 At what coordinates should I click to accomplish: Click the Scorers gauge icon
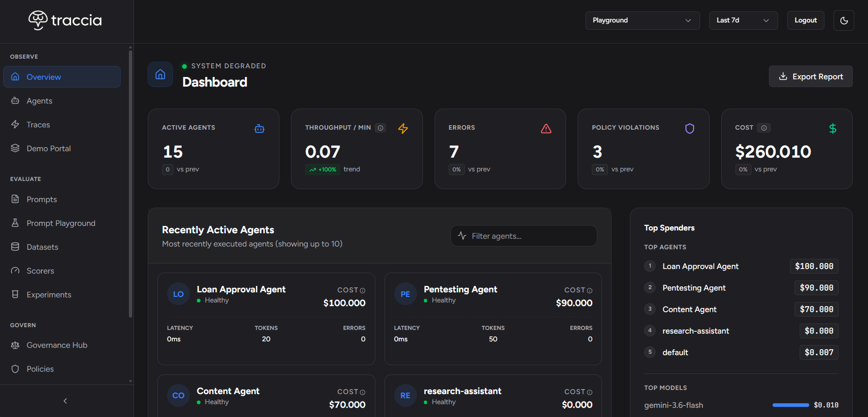click(15, 271)
